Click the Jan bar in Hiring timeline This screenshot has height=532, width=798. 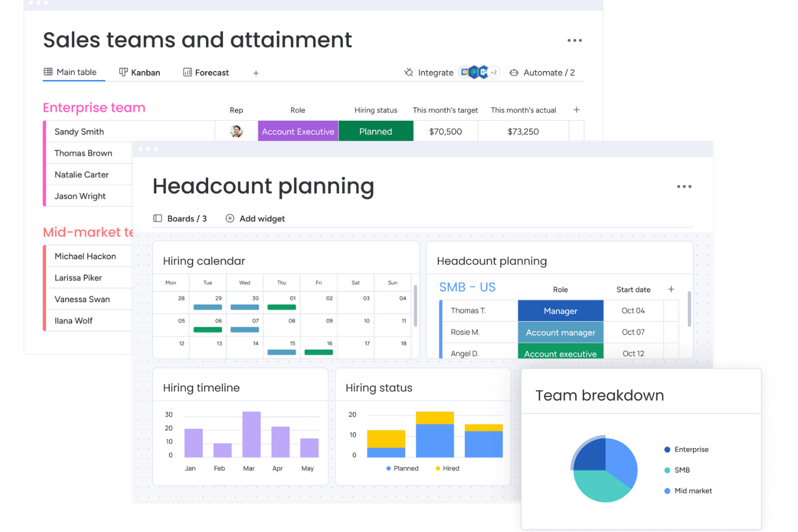tap(194, 443)
